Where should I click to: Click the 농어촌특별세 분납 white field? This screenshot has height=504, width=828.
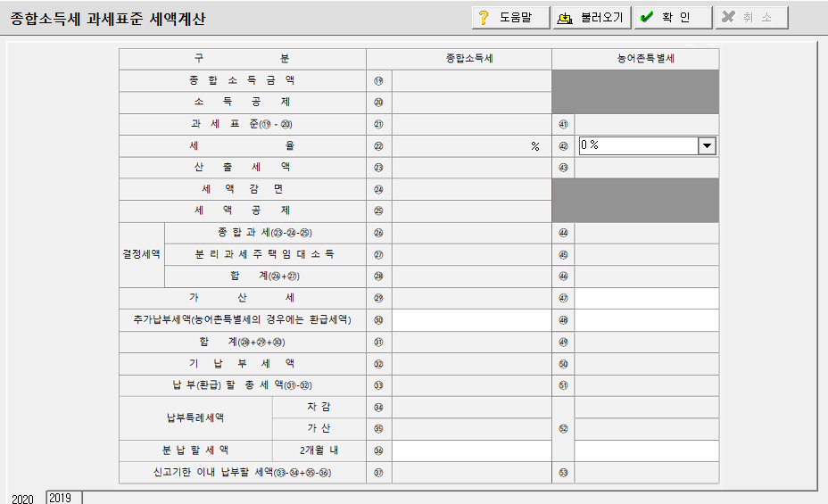click(646, 450)
